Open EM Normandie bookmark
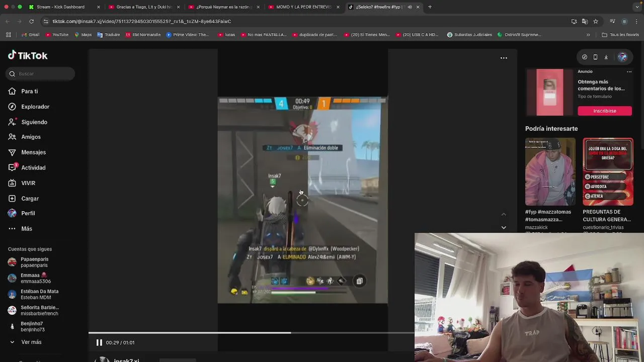Image resolution: width=644 pixels, height=362 pixels. click(143, 35)
